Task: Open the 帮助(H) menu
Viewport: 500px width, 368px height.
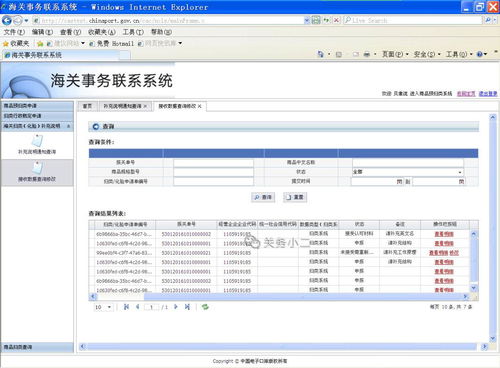Action: coord(161,32)
